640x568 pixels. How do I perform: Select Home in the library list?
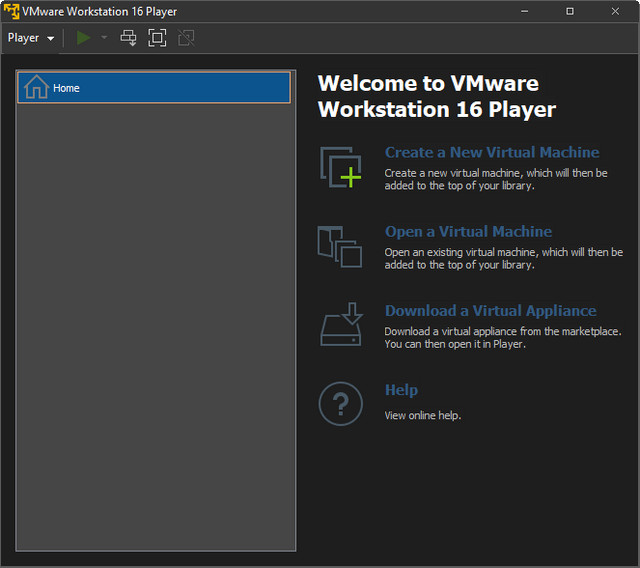coord(155,88)
